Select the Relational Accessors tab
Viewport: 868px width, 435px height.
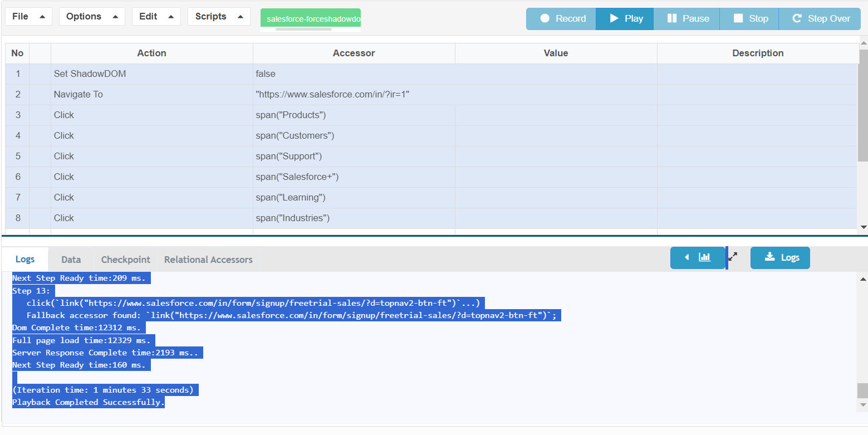pos(208,260)
